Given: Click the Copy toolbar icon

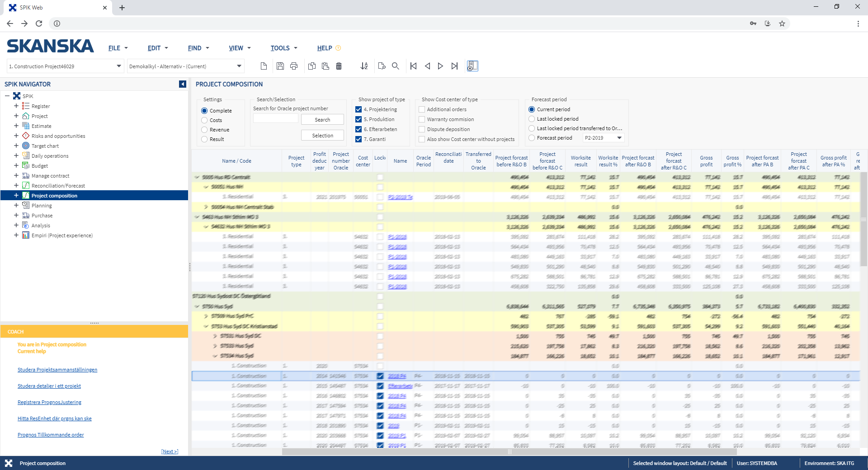Looking at the screenshot, I should point(312,66).
